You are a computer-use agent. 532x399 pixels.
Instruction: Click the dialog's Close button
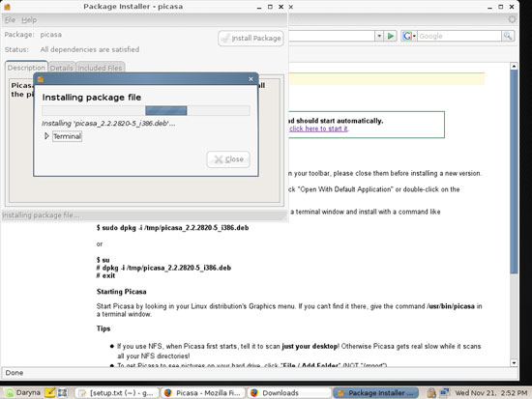[228, 159]
